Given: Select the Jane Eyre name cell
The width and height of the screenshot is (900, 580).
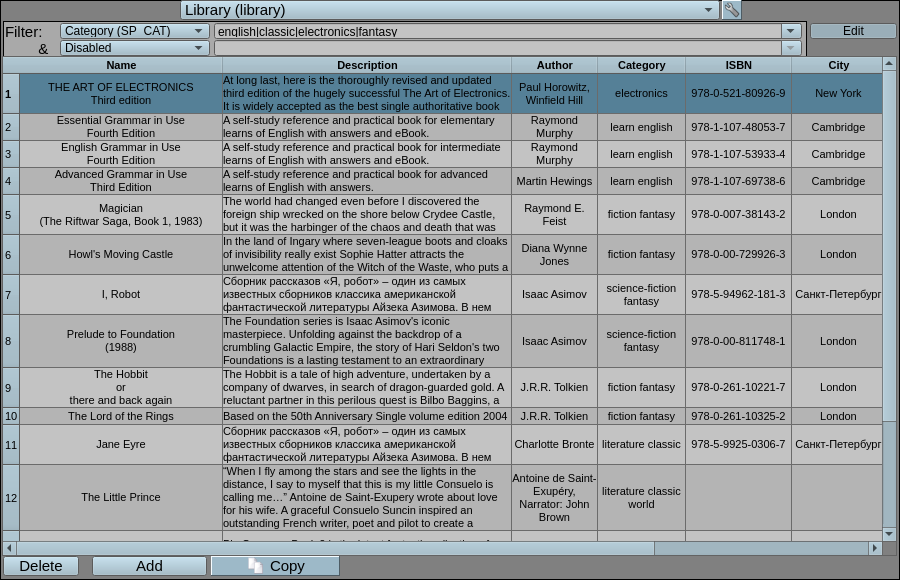Looking at the screenshot, I should 121,444.
